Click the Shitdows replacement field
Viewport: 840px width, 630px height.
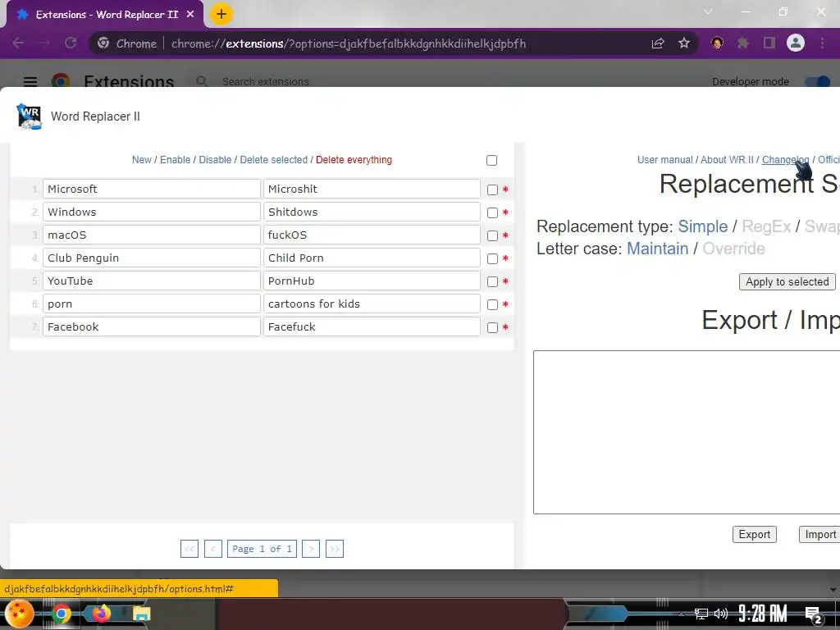[372, 212]
